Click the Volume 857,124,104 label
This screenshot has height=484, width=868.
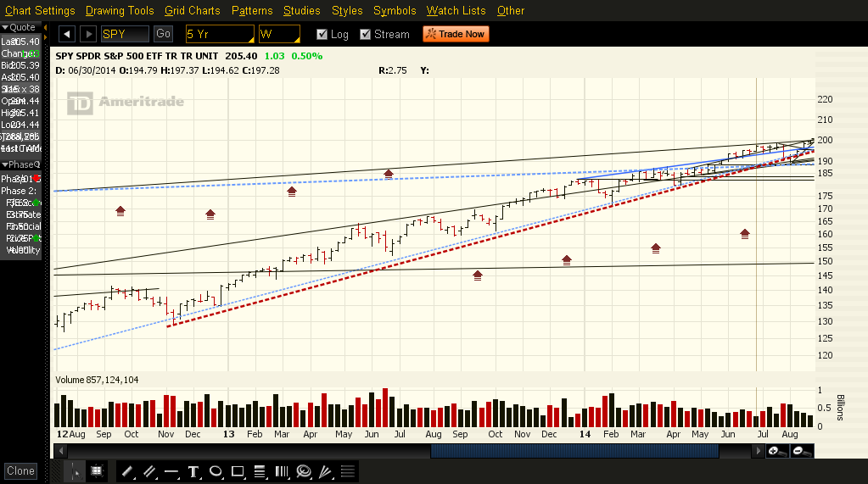click(97, 380)
